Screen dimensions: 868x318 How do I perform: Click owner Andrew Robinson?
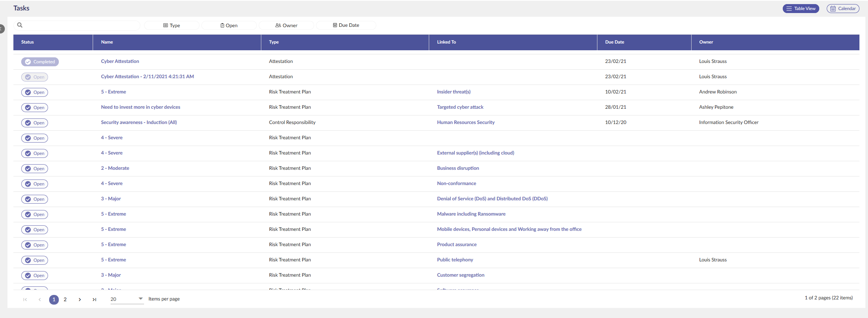[718, 92]
